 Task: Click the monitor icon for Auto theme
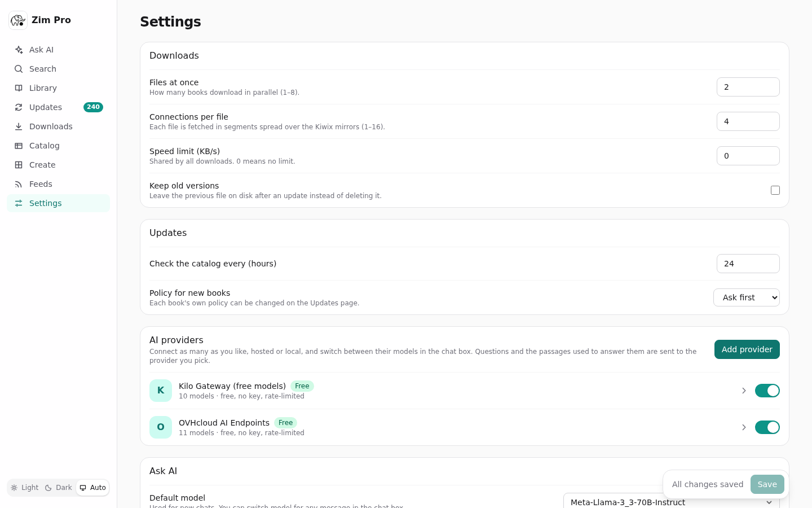coord(83,488)
